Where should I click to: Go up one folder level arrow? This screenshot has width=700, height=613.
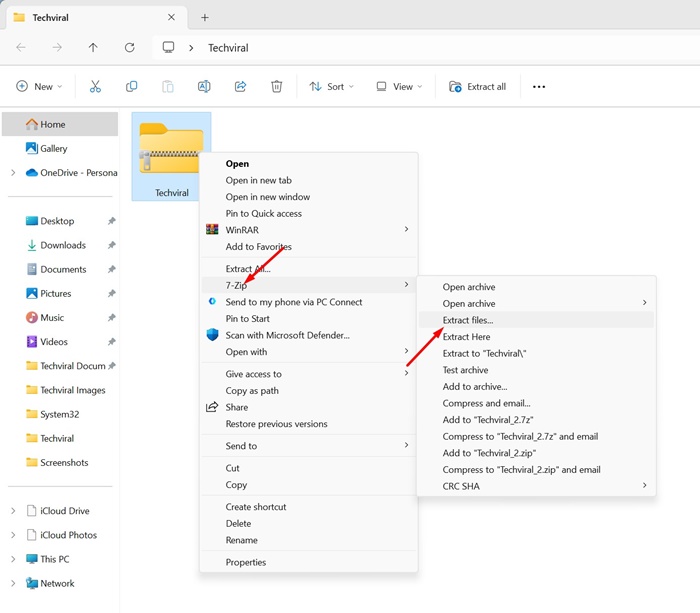pyautogui.click(x=93, y=47)
